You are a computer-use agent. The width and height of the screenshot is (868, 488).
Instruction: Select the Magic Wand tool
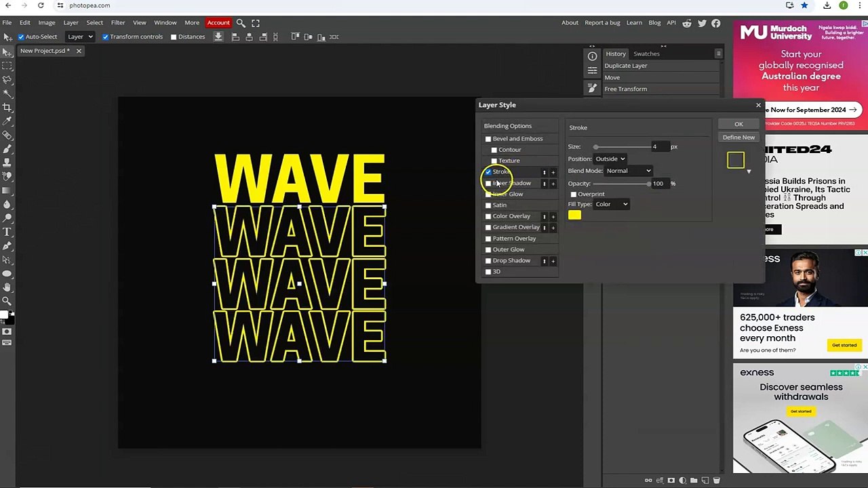[7, 94]
